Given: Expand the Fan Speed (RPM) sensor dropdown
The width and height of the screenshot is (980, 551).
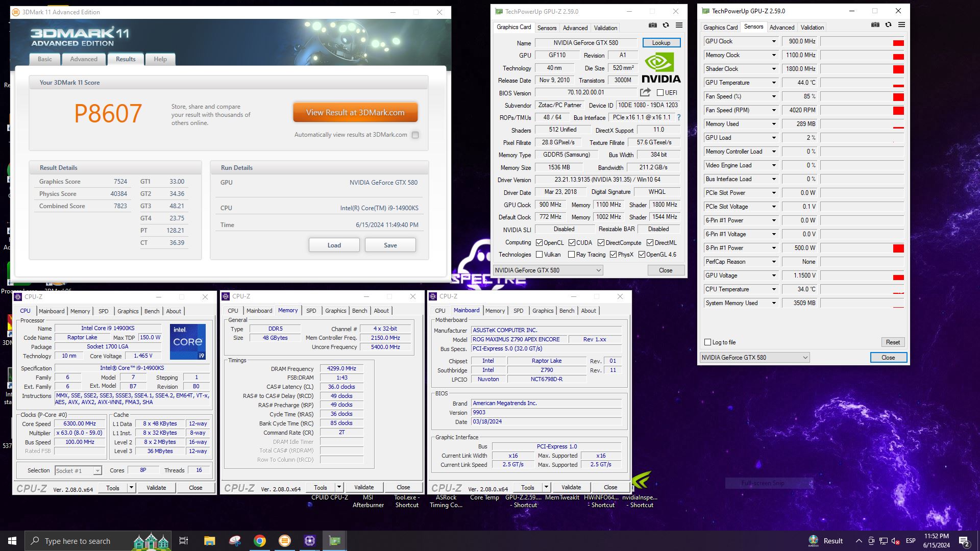Looking at the screenshot, I should pos(774,110).
